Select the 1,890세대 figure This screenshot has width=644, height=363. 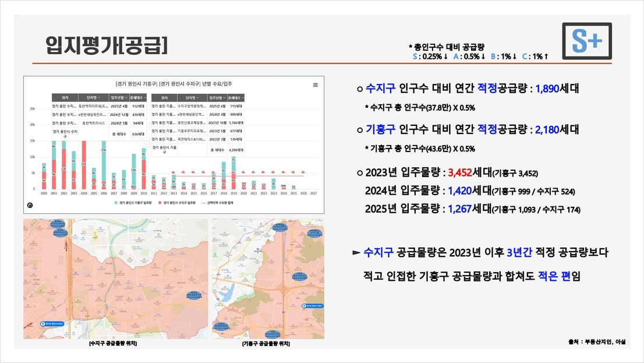click(557, 89)
